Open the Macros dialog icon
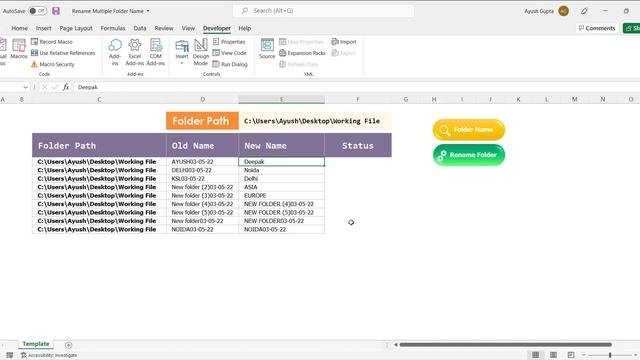This screenshot has width=640, height=360. [x=19, y=49]
